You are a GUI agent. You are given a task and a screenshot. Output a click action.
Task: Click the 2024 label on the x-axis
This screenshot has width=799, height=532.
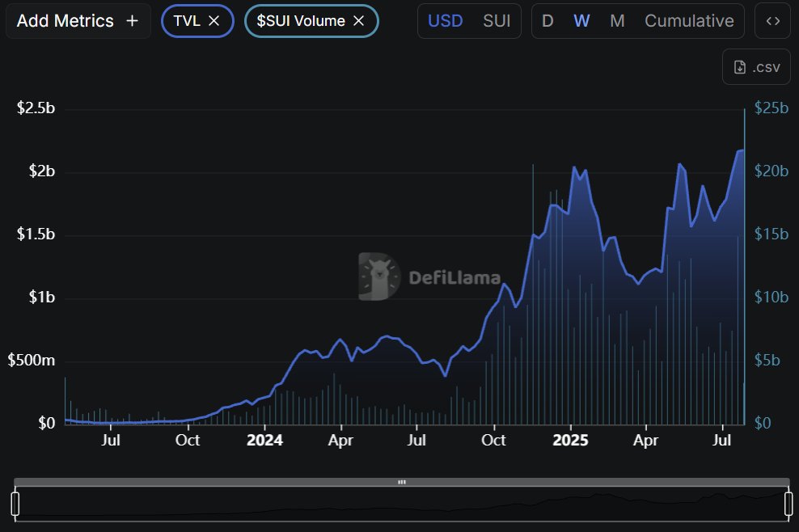[264, 441]
